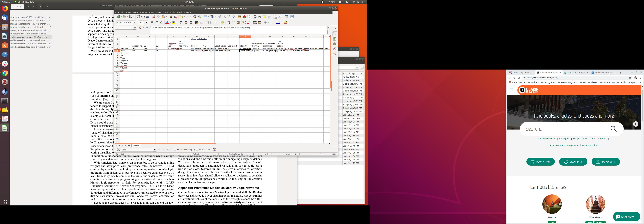
Task: Toggle the Match Case checkbox
Action: coord(197,150)
